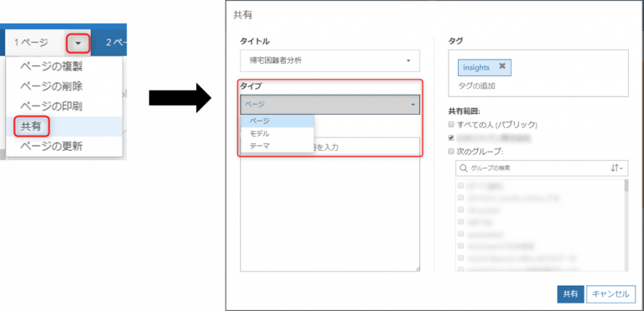
Task: Choose ページの複製 from the menu
Action: (x=51, y=66)
